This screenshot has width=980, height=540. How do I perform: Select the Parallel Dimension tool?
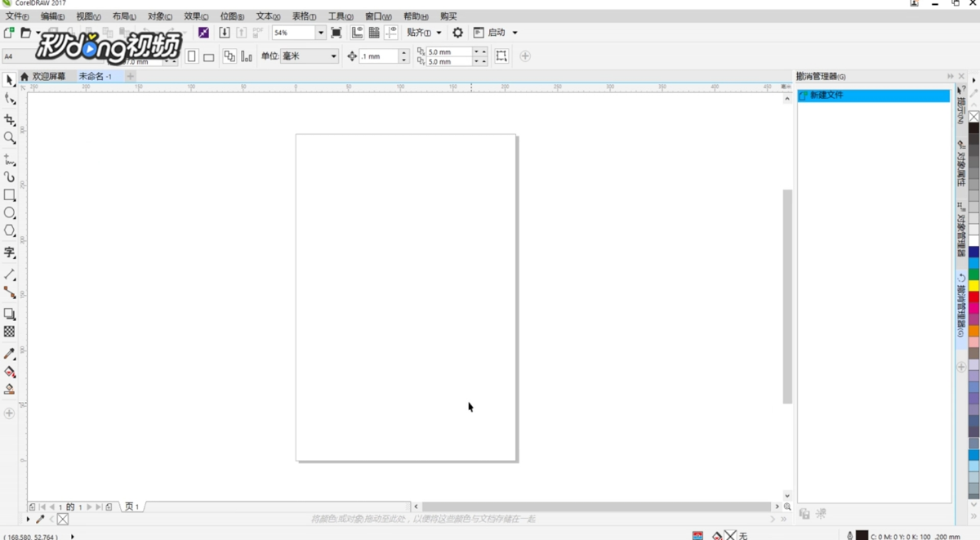coord(9,274)
